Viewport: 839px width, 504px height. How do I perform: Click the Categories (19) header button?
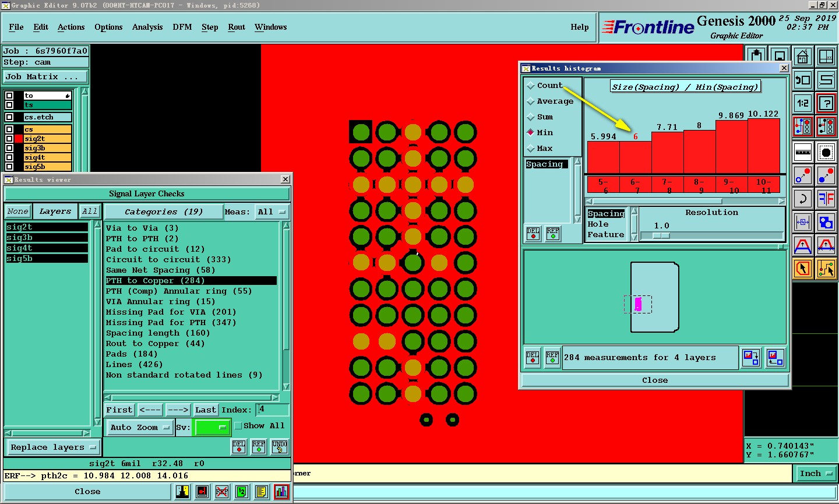coord(163,212)
